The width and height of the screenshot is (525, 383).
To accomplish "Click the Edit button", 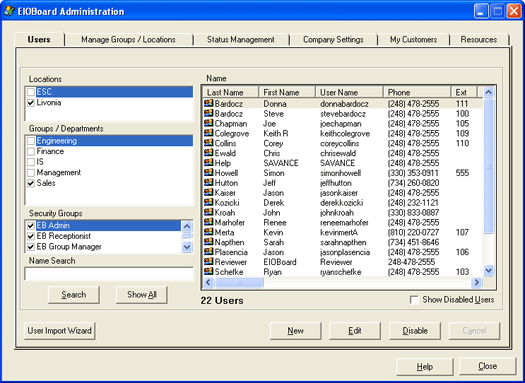I will (355, 331).
